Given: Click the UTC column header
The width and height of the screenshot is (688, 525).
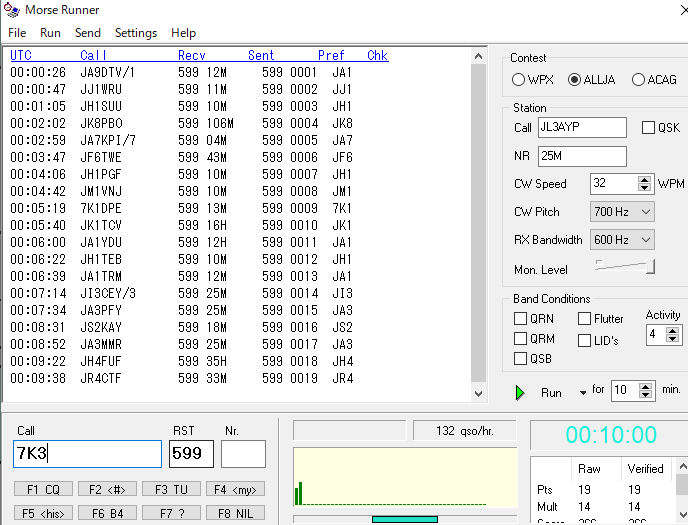Looking at the screenshot, I should tap(21, 55).
